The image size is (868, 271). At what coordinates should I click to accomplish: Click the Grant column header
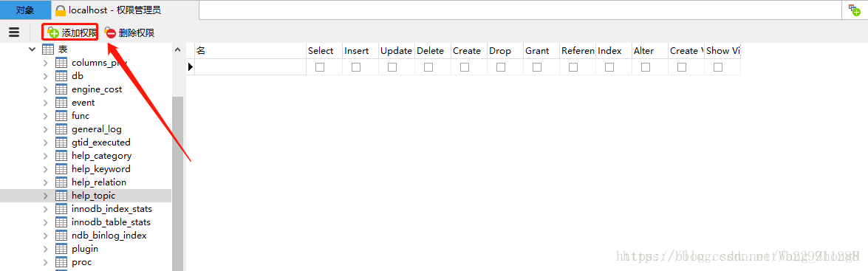pos(541,50)
